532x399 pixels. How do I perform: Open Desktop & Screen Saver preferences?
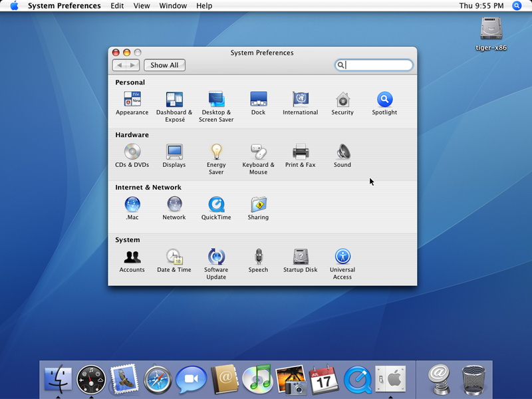pos(216,100)
